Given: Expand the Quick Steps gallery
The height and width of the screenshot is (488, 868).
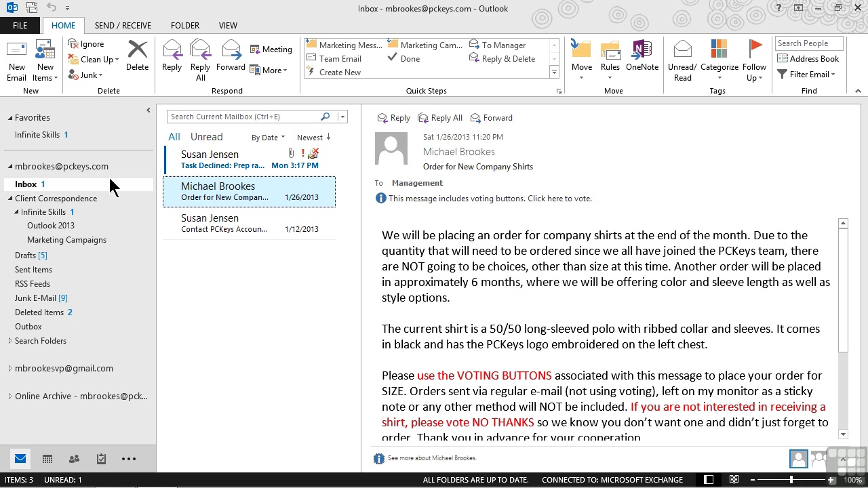Looking at the screenshot, I should [554, 73].
